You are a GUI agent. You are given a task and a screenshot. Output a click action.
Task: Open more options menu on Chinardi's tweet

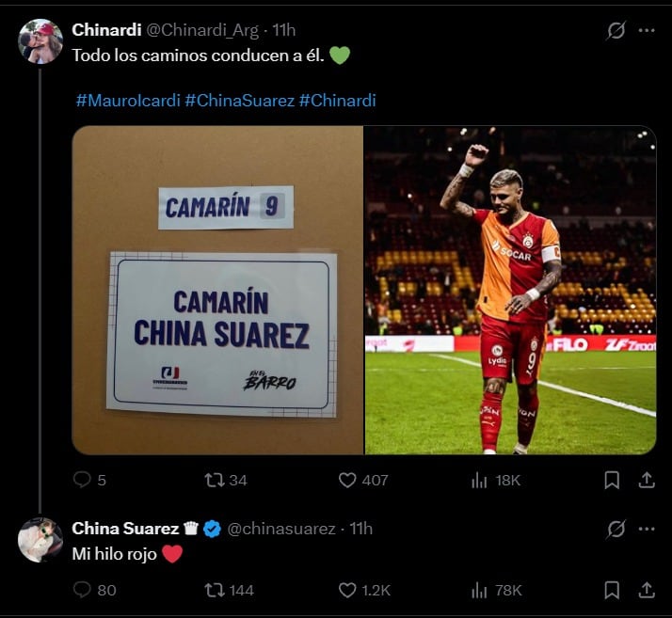point(647,30)
